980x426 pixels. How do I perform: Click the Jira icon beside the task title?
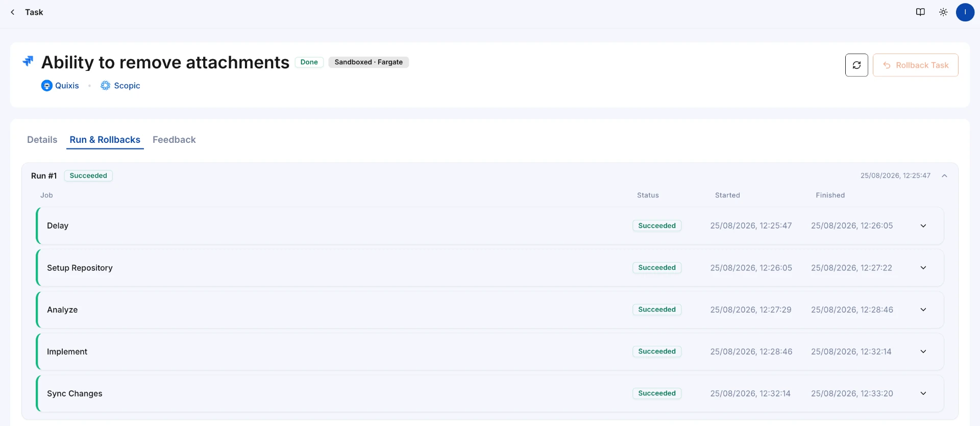[x=28, y=62]
